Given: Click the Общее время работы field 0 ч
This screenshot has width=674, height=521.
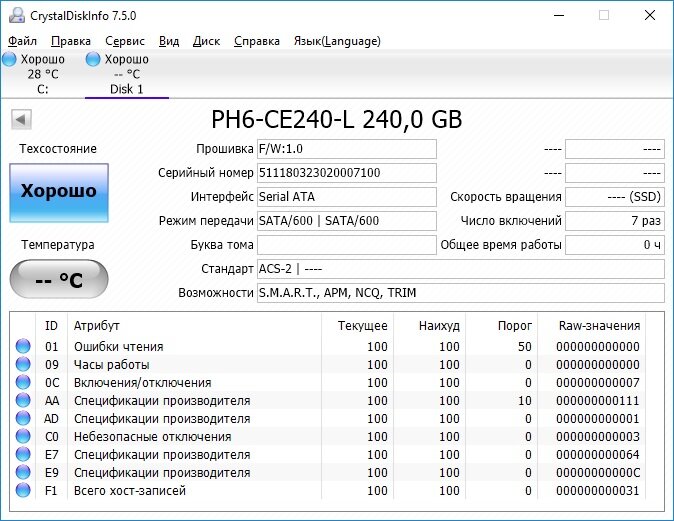Looking at the screenshot, I should tap(615, 245).
